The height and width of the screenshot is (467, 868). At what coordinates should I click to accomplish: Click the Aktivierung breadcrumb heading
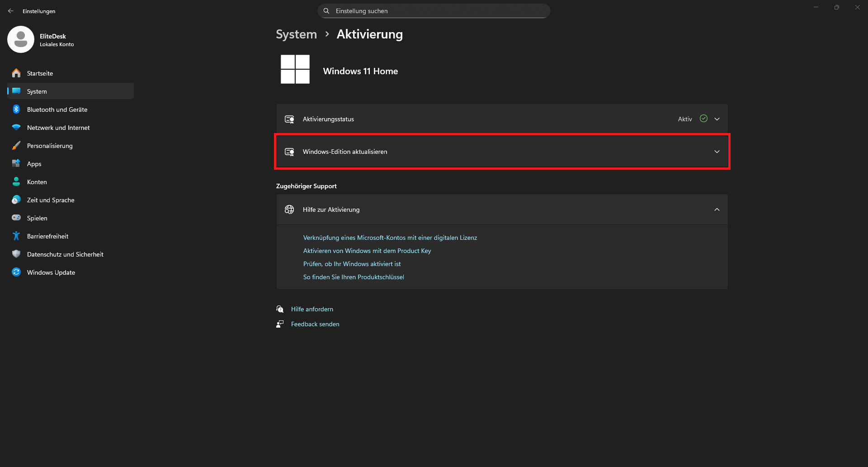point(369,34)
